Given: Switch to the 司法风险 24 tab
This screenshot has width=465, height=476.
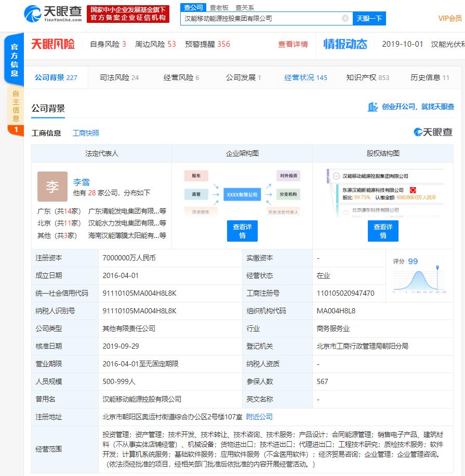Looking at the screenshot, I should click(x=119, y=78).
